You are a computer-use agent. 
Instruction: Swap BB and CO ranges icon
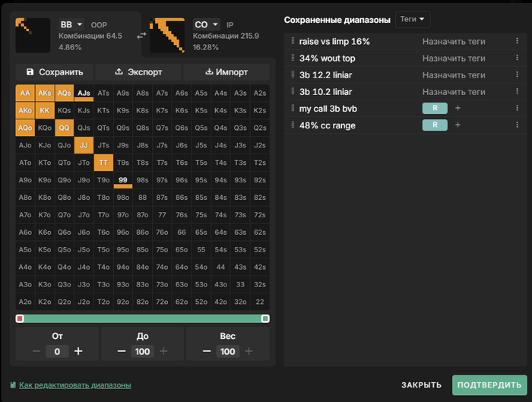141,36
